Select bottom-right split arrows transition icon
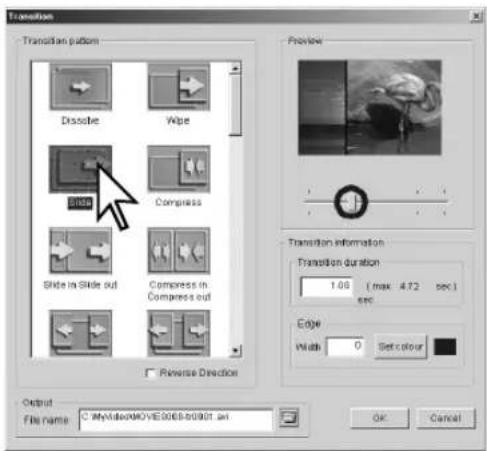 pyautogui.click(x=179, y=333)
